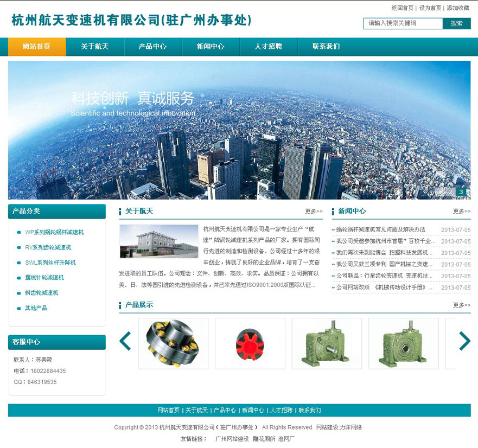Open news 蜗轮蜗杆减速机常见问题及解决办法
Image resolution: width=478 pixels, height=448 pixels.
[381, 229]
